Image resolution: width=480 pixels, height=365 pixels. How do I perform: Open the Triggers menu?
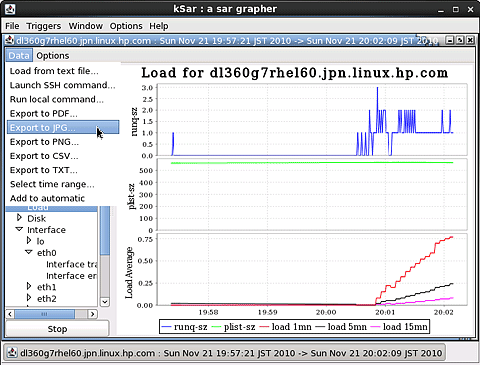[44, 26]
